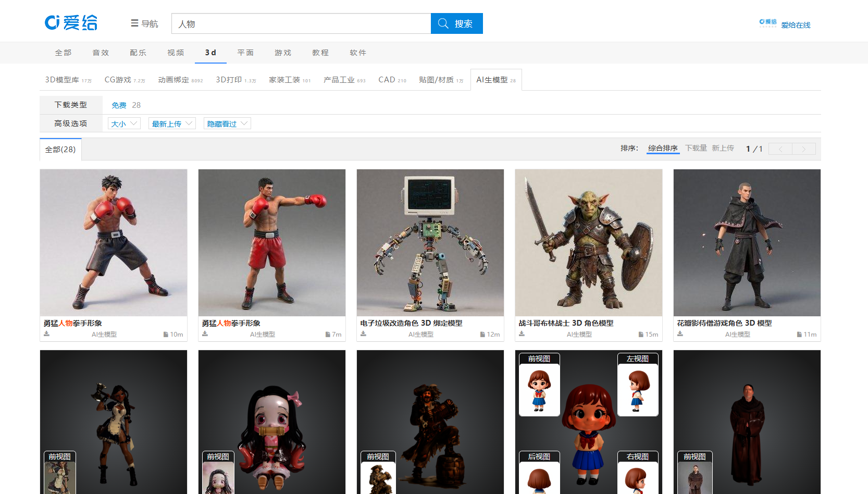868x494 pixels.
Task: Open the 3D模型库 subcategory
Action: pos(68,80)
